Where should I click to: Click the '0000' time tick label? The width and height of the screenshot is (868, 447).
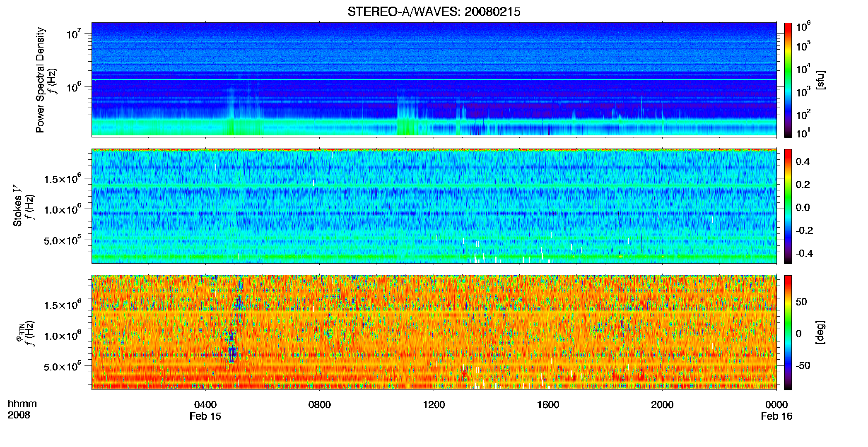pos(776,405)
